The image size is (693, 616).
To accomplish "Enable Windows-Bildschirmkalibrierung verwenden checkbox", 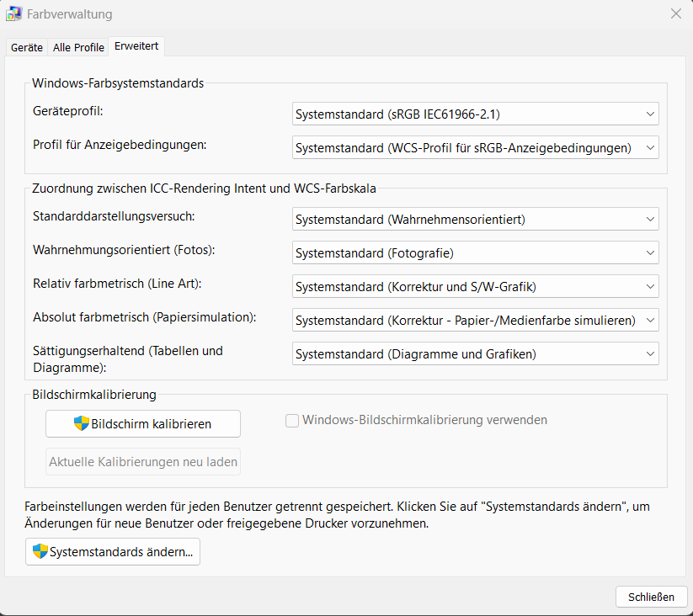I will (292, 421).
